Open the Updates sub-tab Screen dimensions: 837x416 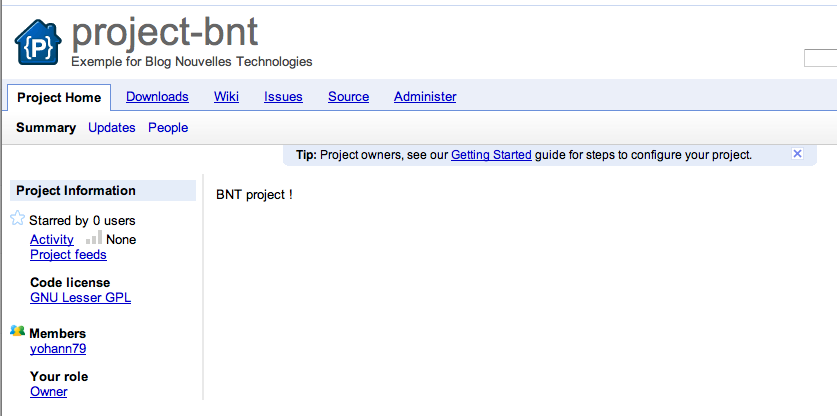[112, 128]
